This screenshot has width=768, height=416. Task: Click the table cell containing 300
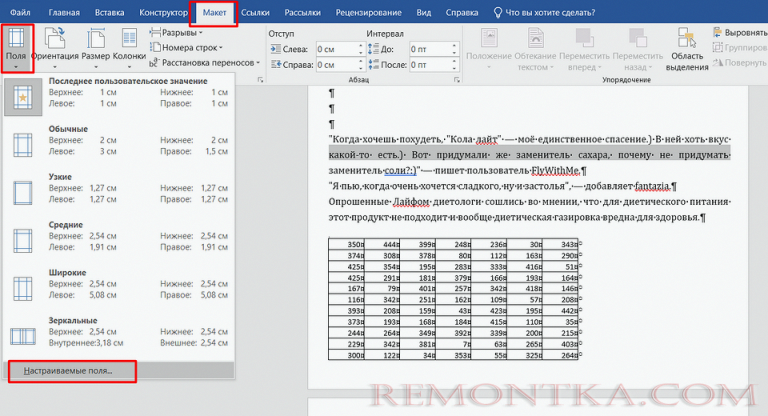[347, 355]
